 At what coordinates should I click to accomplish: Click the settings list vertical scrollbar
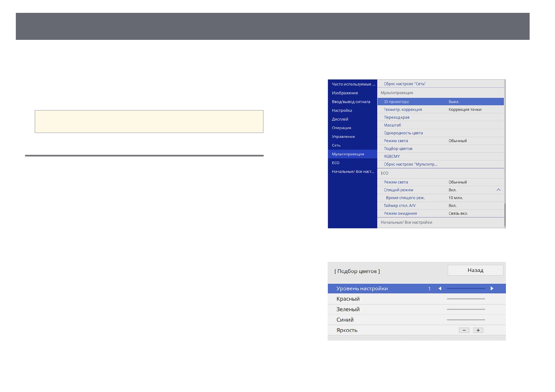pos(505,214)
